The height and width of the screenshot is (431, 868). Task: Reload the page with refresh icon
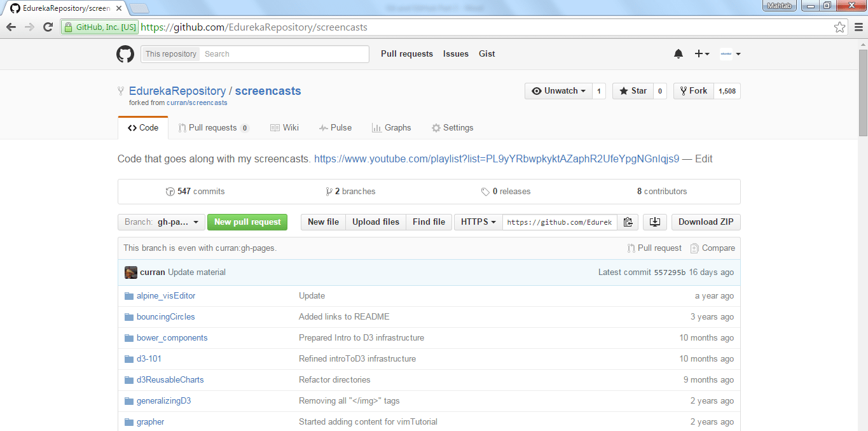[48, 27]
